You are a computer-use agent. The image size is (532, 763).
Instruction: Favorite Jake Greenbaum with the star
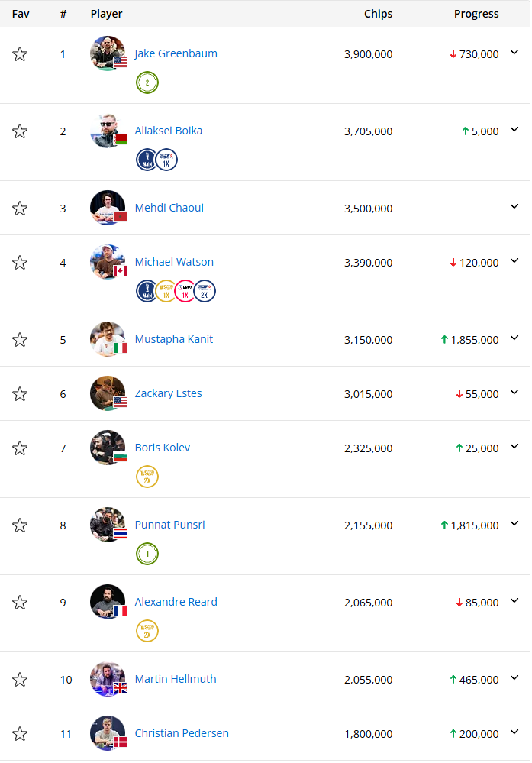[20, 54]
